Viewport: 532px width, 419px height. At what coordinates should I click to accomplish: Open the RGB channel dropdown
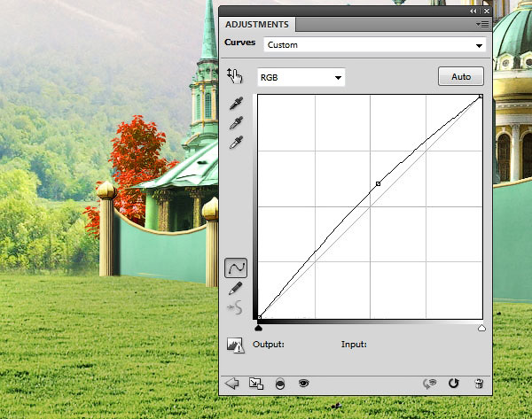301,77
